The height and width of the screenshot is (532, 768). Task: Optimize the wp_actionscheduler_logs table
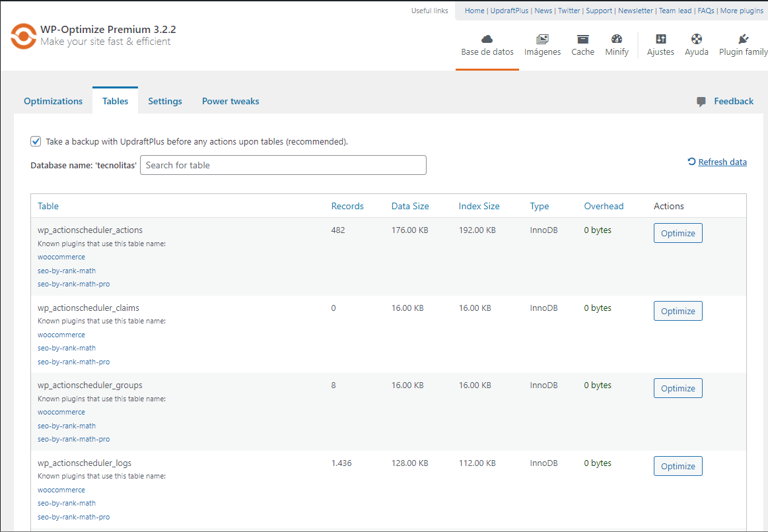click(x=678, y=466)
